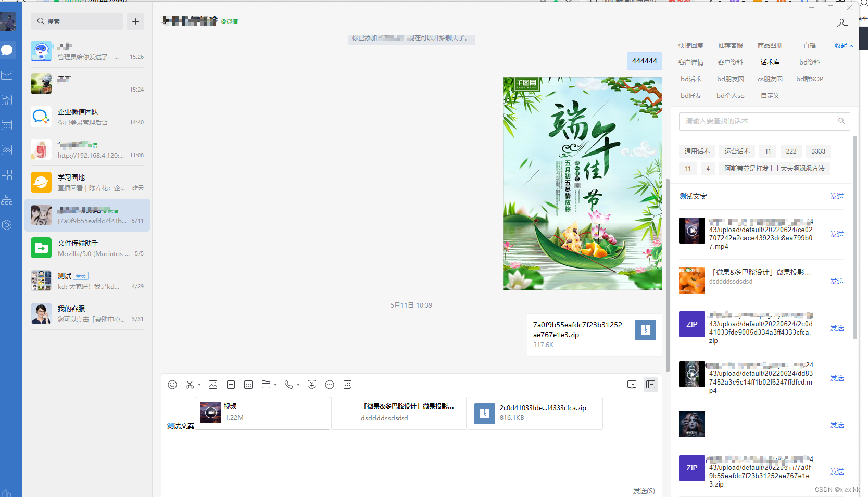Click the red packet yen icon
The height and width of the screenshot is (497, 868).
tap(312, 385)
